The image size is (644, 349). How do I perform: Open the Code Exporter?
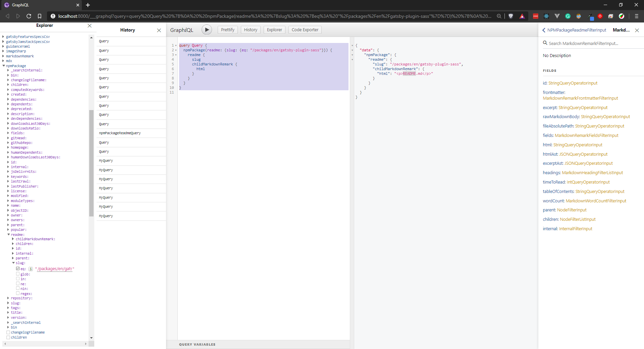pyautogui.click(x=305, y=30)
